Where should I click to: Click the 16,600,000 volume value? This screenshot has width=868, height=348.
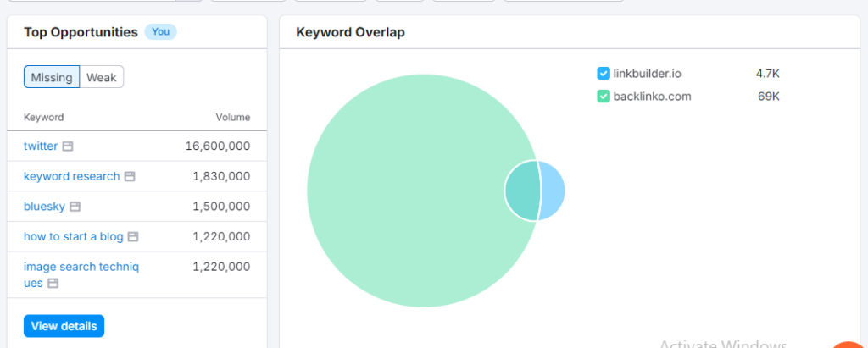coord(218,146)
